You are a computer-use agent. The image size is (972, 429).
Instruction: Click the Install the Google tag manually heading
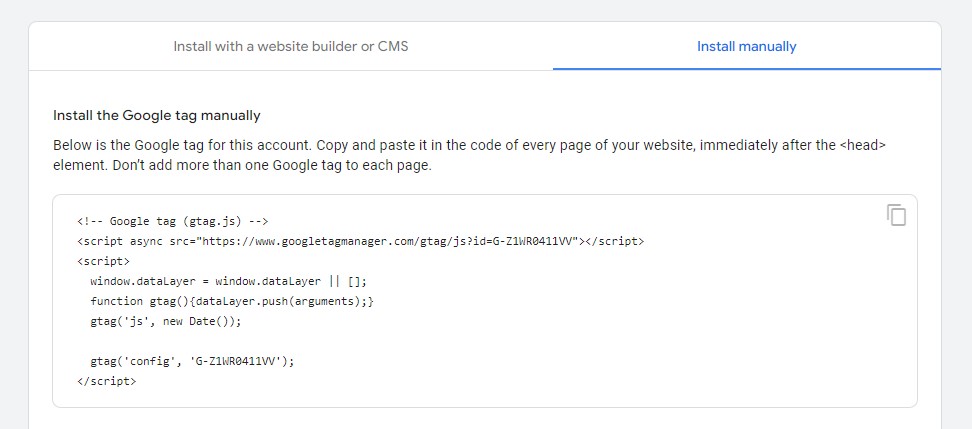tap(156, 115)
